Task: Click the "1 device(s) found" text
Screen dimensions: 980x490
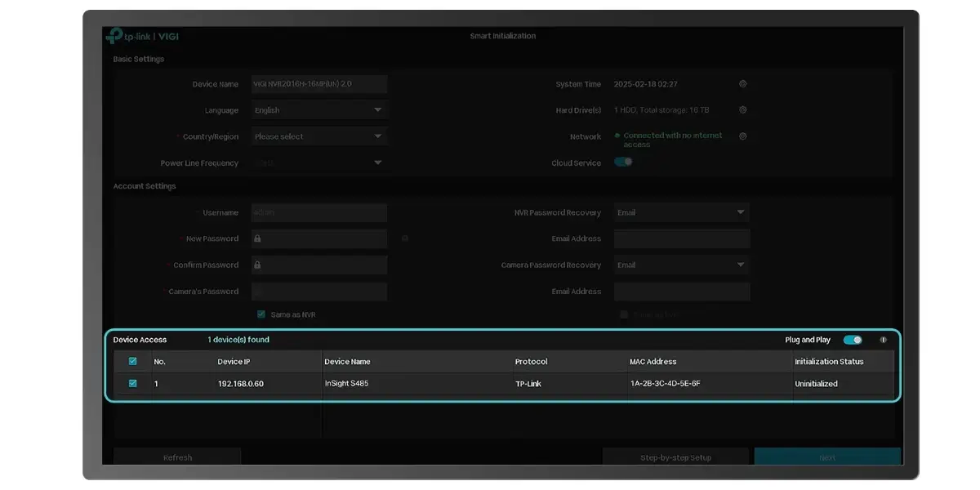Action: [x=238, y=340]
